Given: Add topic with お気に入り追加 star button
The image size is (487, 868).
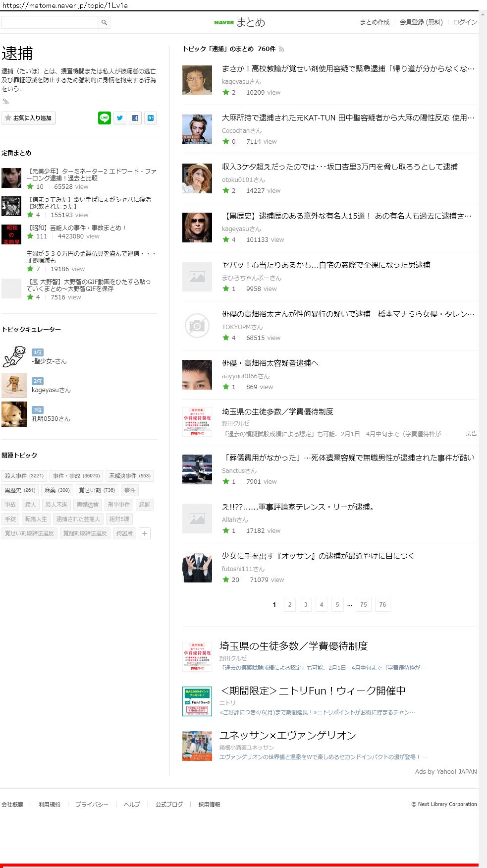Looking at the screenshot, I should [29, 118].
